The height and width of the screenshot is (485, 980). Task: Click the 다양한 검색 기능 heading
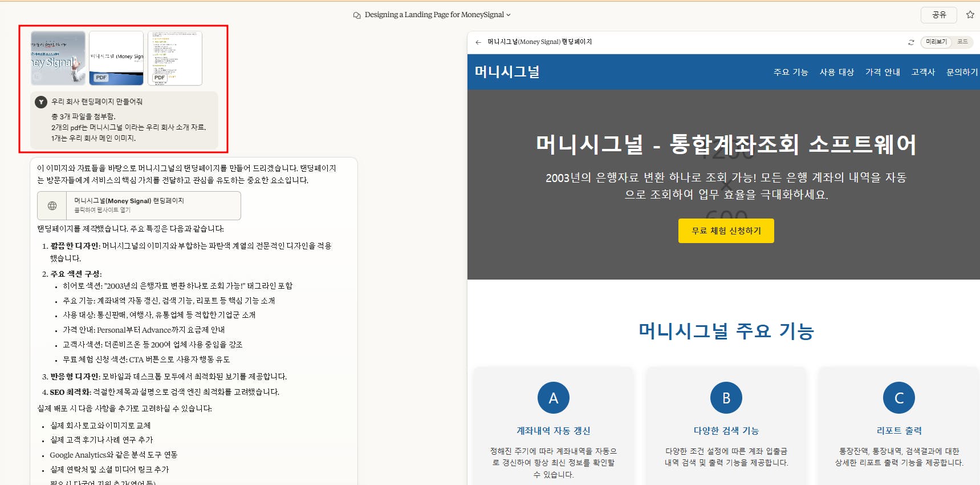click(x=726, y=431)
